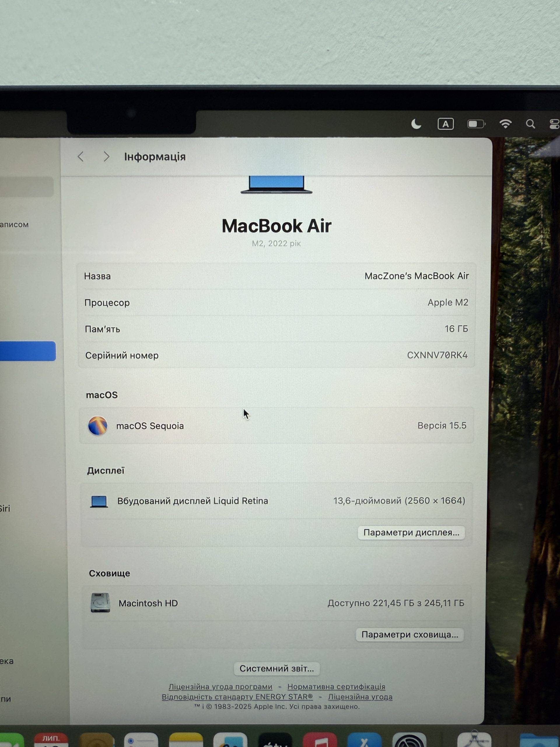560x747 pixels.
Task: Open Параметри сховища button
Action: coord(410,635)
